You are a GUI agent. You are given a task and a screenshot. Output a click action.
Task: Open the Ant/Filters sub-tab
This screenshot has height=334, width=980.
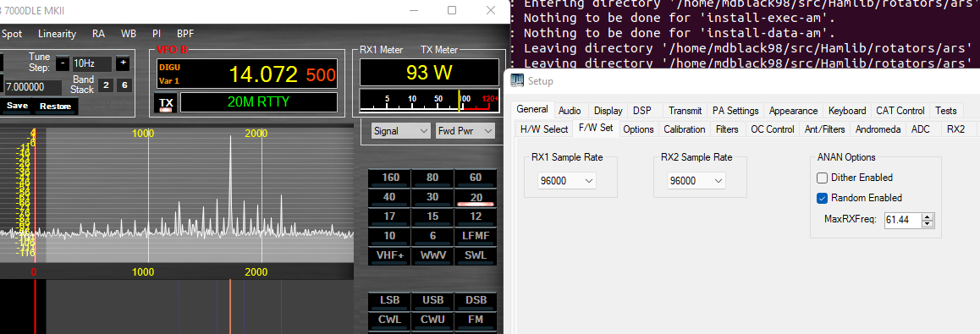[825, 129]
